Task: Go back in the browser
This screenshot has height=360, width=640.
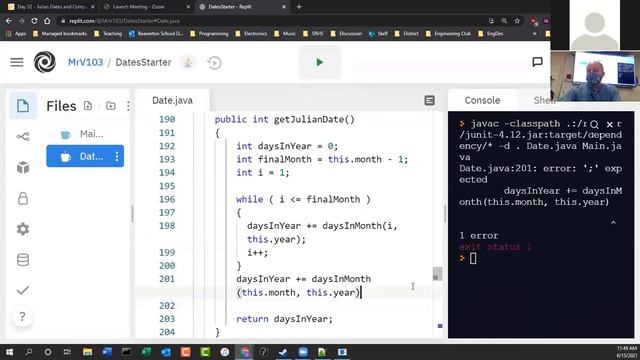Action: point(9,21)
